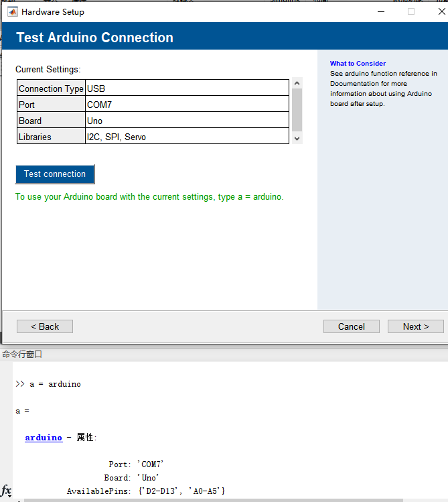
Task: Click the 'Libraries' row header
Action: 51,136
